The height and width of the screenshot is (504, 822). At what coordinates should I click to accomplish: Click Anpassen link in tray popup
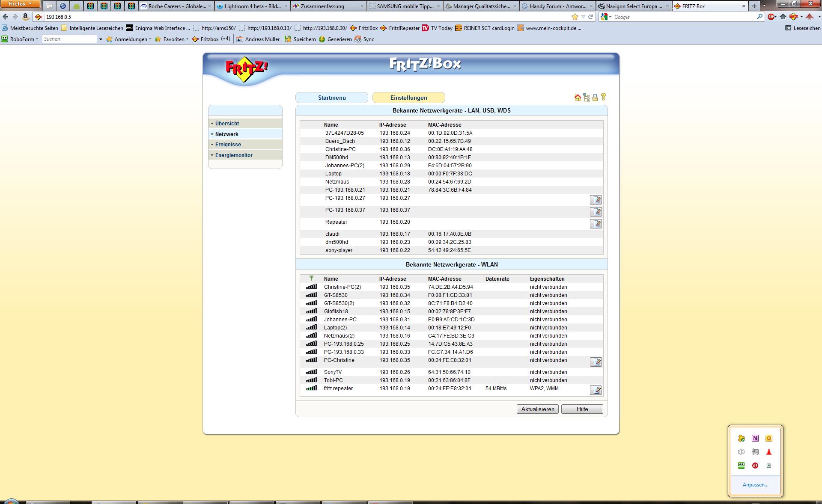tap(755, 485)
